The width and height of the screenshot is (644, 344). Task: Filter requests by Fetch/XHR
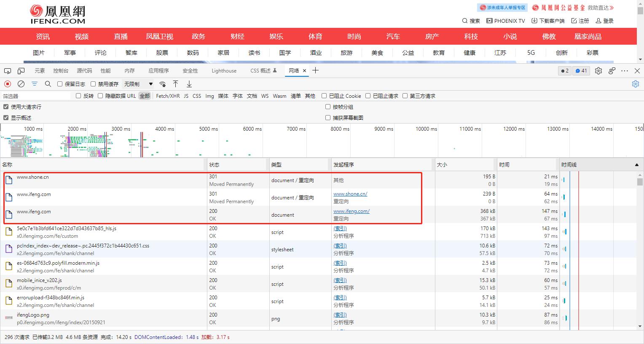[168, 96]
